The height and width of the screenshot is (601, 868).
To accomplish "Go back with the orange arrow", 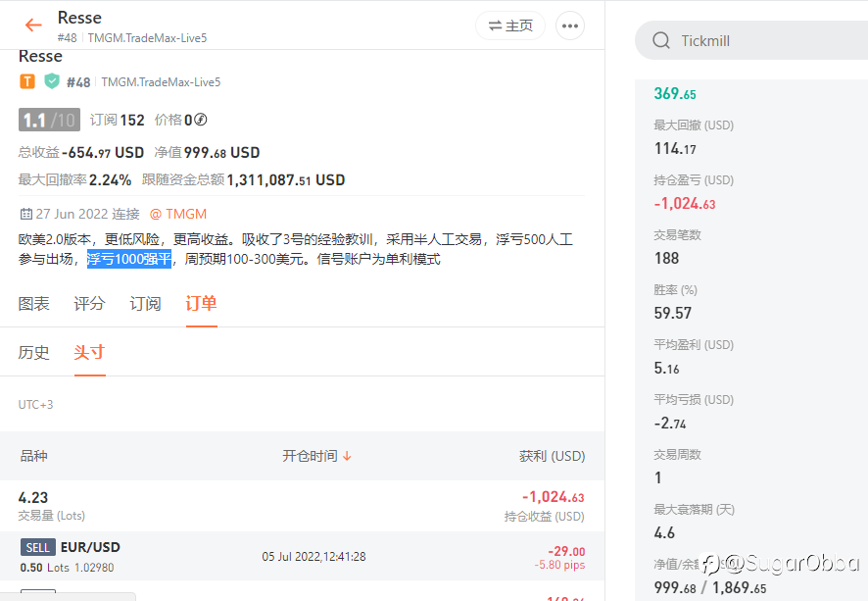I will coord(33,25).
